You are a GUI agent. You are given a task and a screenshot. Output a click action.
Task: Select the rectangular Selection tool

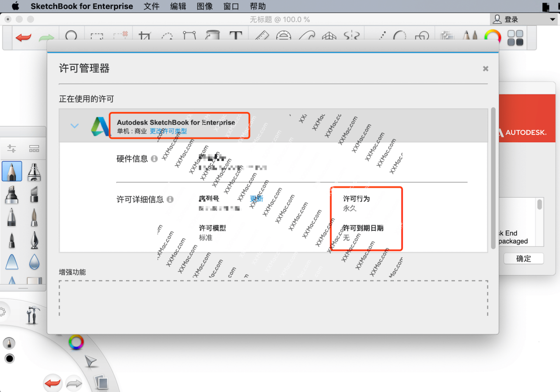[x=97, y=37]
